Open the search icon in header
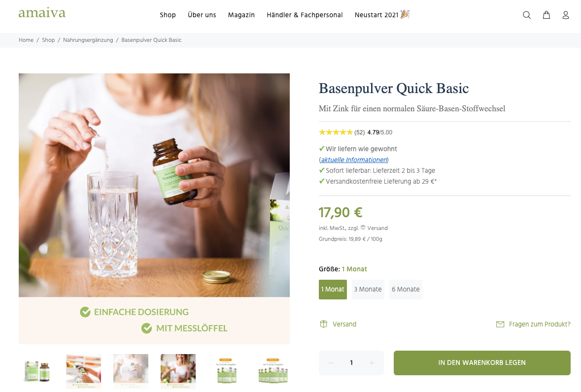 [526, 15]
